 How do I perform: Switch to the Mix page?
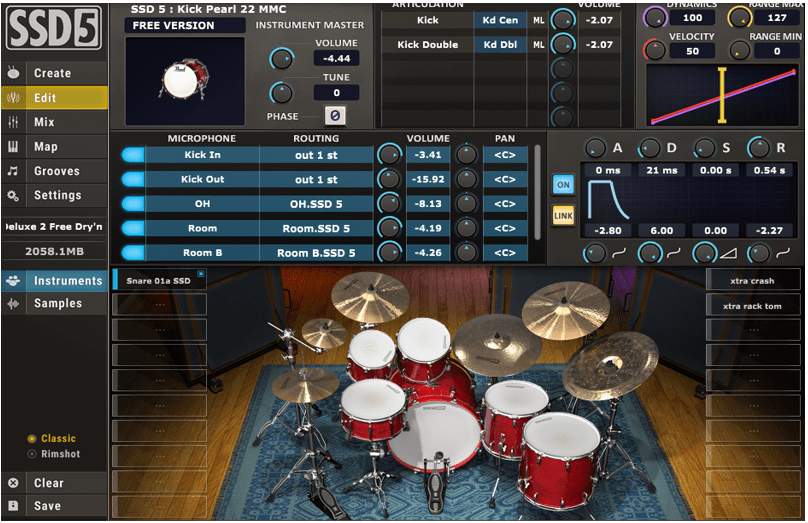44,122
